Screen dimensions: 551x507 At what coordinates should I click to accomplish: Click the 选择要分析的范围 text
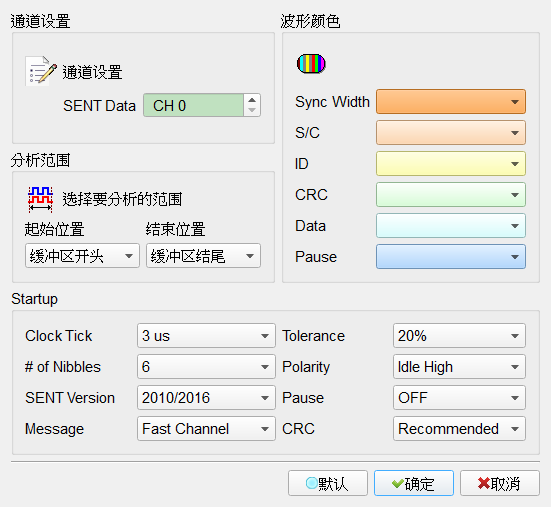click(122, 199)
